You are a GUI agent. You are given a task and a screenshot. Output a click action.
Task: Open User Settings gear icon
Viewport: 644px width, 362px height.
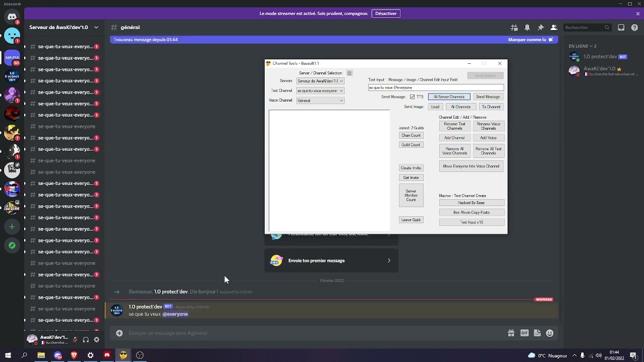(x=97, y=340)
